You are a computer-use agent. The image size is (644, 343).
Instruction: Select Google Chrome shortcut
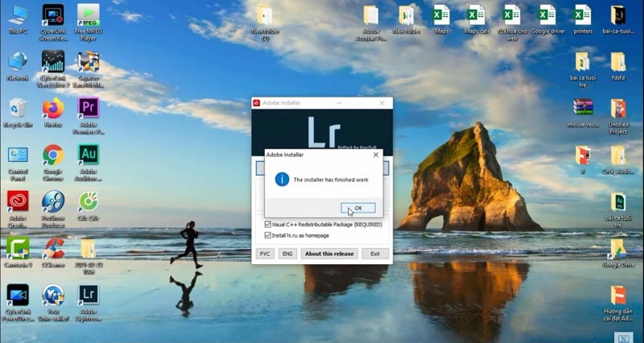coord(53,163)
